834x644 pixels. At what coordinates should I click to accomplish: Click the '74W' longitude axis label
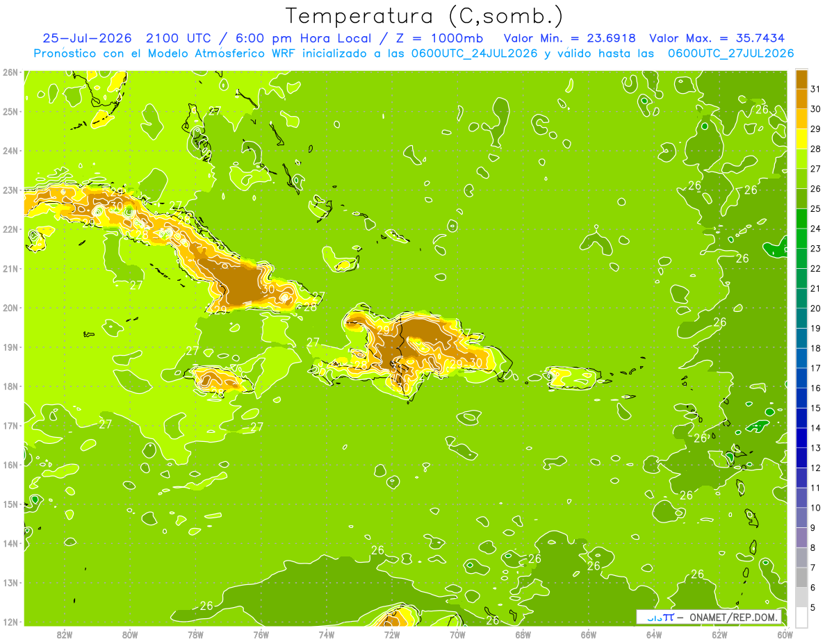click(x=327, y=634)
